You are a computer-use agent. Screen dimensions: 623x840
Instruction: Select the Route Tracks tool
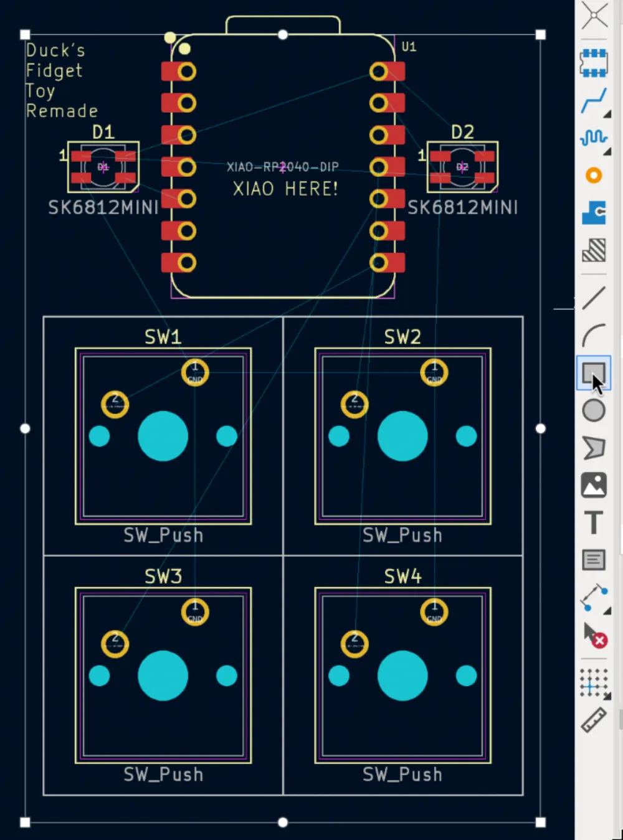tap(594, 101)
